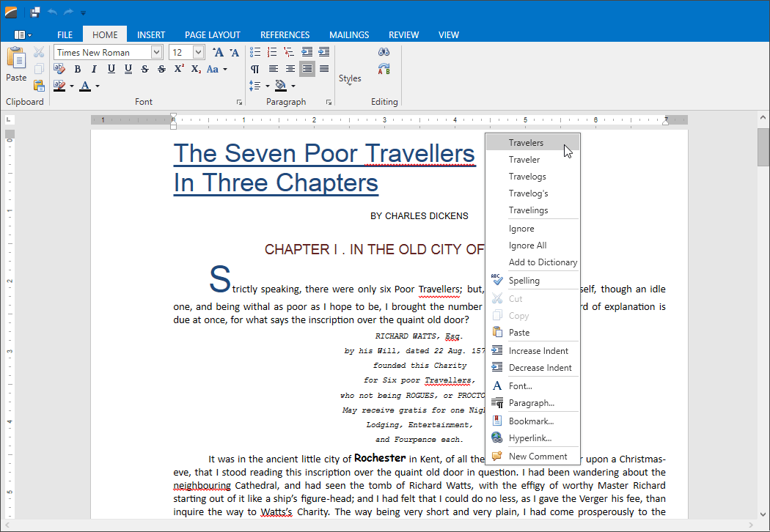770x532 pixels.
Task: Select the superscript icon
Action: coord(178,68)
